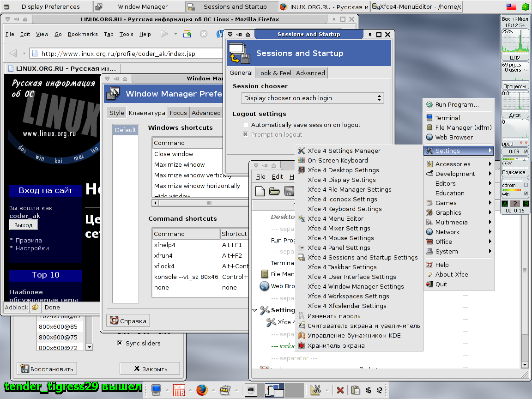The image size is (532, 399).
Task: Click the Open folder icon in Menu Editor toolbar
Action: tap(274, 191)
